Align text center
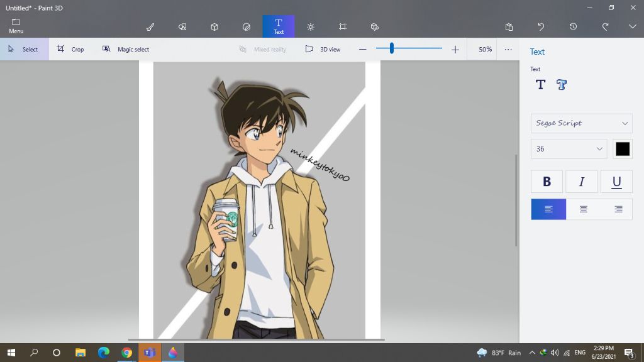This screenshot has width=644, height=362. click(x=583, y=209)
